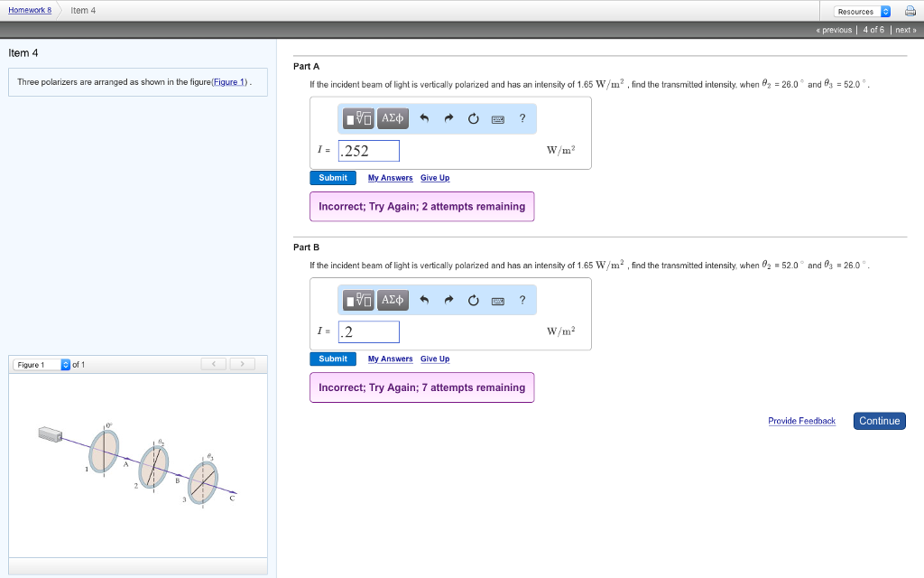Give Up on Part A
The height and width of the screenshot is (578, 924).
(435, 178)
